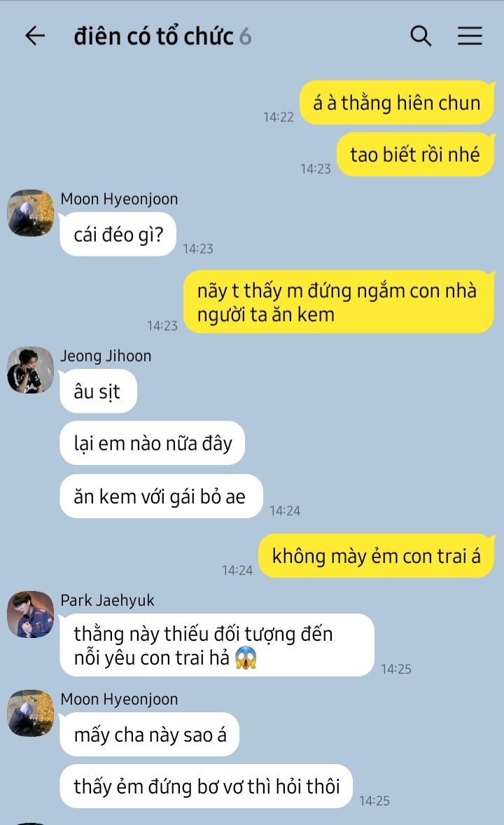504x825 pixels.
Task: Open Moon Hyeonjoon's avatar above 'mấy cha này sao á'
Action: coord(31,714)
